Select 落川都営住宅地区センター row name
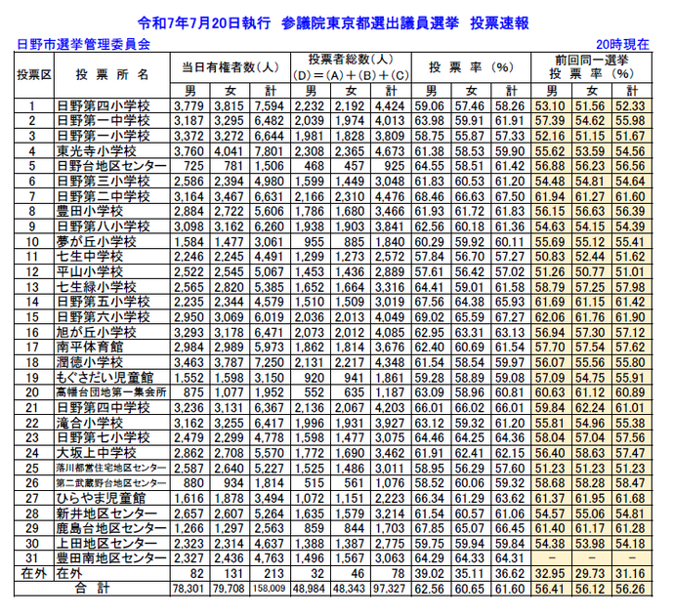Viewport: 674px width, 616px height. pyautogui.click(x=111, y=469)
